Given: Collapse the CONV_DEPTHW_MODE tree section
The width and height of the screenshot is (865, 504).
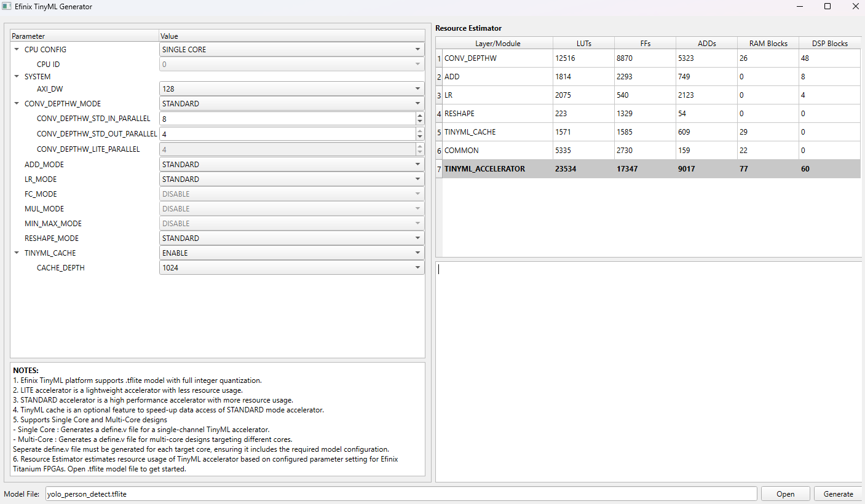Looking at the screenshot, I should tap(17, 104).
